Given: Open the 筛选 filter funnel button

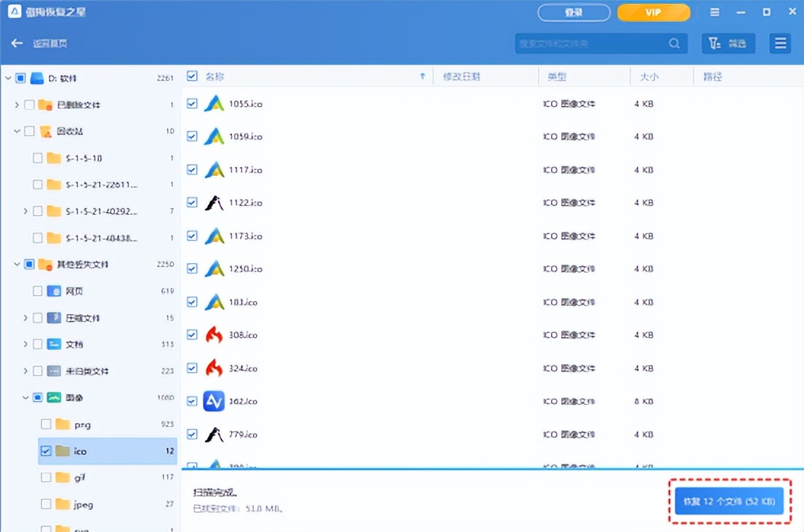Looking at the screenshot, I should (728, 44).
